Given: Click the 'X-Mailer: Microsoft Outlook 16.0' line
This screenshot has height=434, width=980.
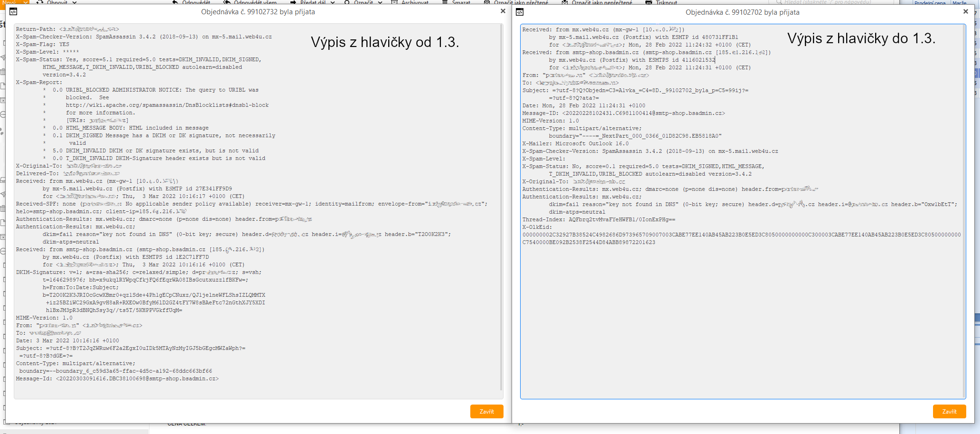Looking at the screenshot, I should point(575,143).
